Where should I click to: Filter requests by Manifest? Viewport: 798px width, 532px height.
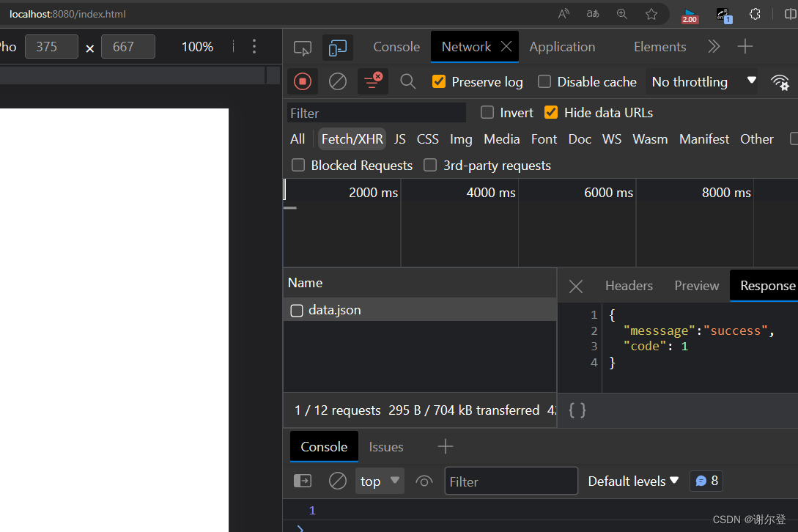pyautogui.click(x=704, y=139)
